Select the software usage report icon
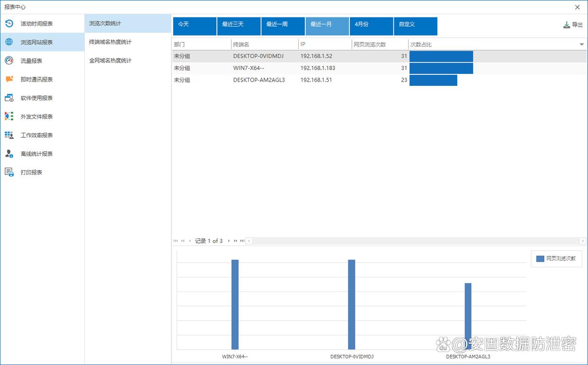The image size is (588, 365). coord(9,98)
